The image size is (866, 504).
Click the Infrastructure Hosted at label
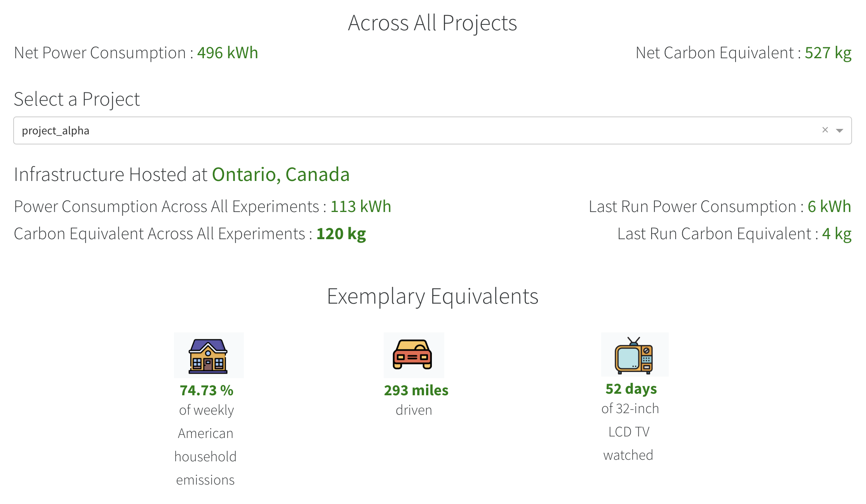pos(111,174)
